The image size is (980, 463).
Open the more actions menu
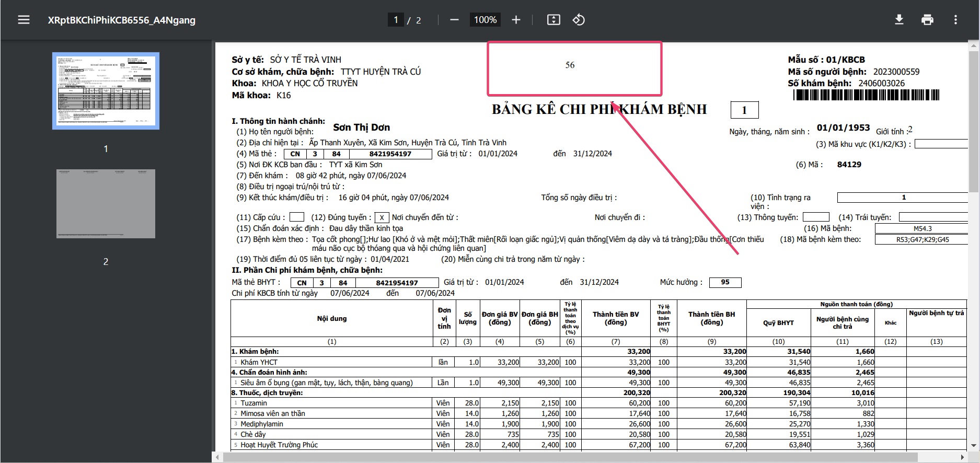click(955, 20)
